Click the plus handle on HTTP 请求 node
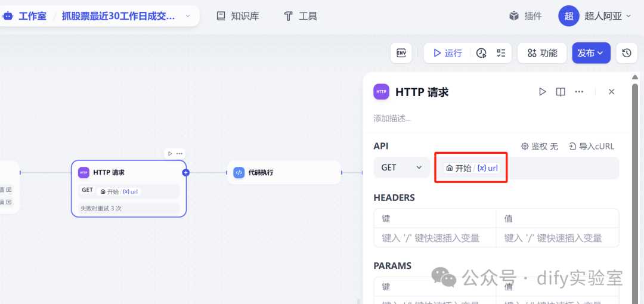 coord(185,172)
